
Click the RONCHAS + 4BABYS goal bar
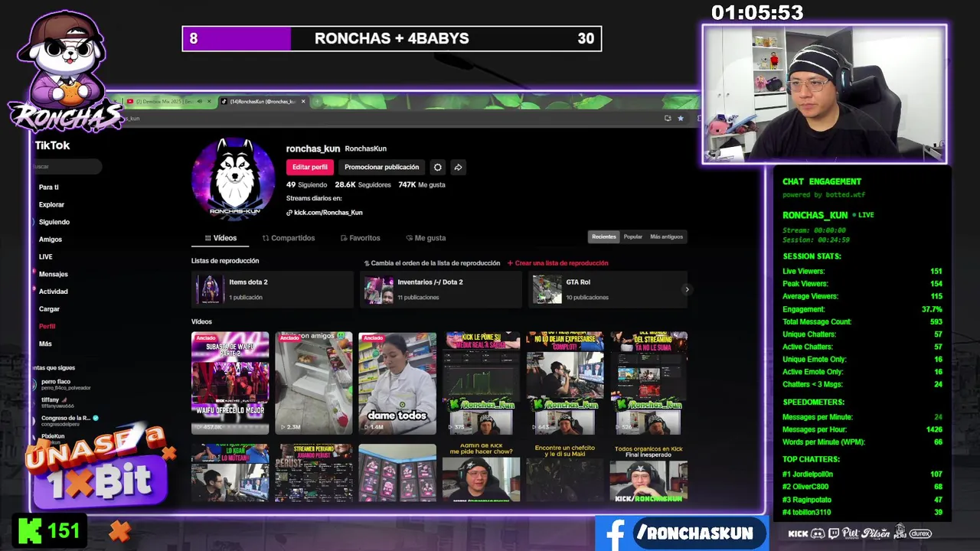tap(392, 38)
